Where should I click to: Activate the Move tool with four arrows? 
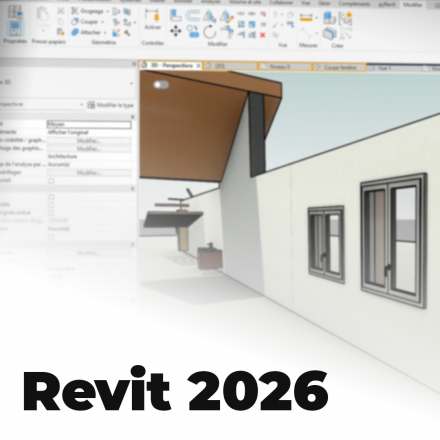(176, 31)
